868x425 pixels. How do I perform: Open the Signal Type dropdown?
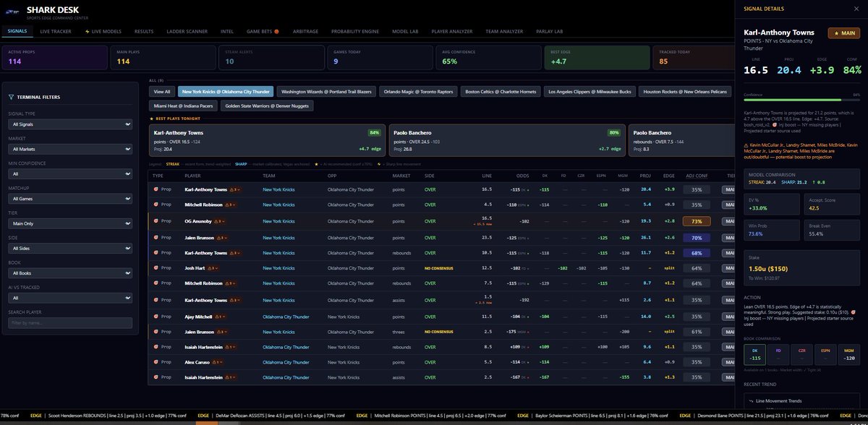point(70,125)
